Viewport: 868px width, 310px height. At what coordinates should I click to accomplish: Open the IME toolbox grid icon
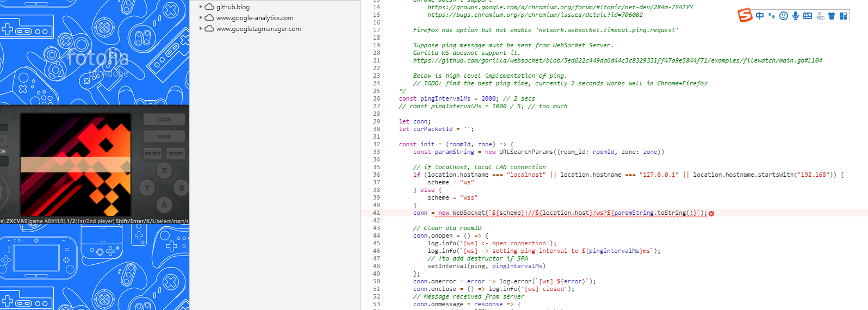pos(843,16)
